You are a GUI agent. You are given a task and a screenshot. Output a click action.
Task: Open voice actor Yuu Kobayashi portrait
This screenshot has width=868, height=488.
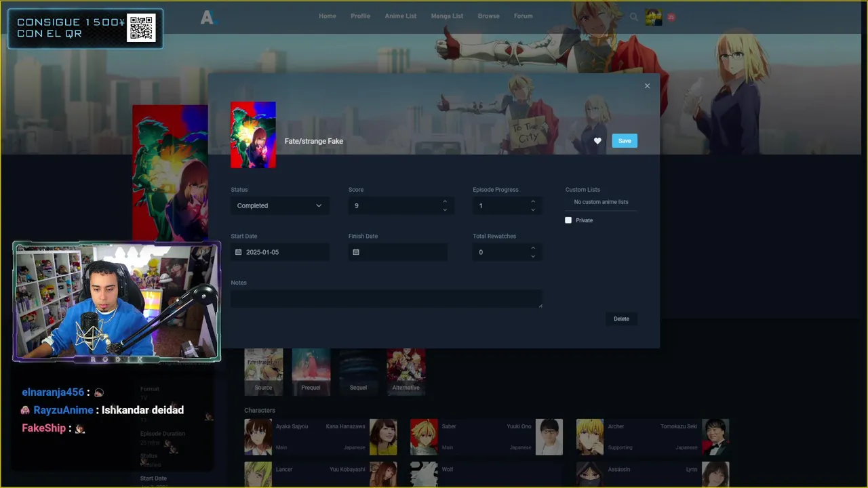383,474
